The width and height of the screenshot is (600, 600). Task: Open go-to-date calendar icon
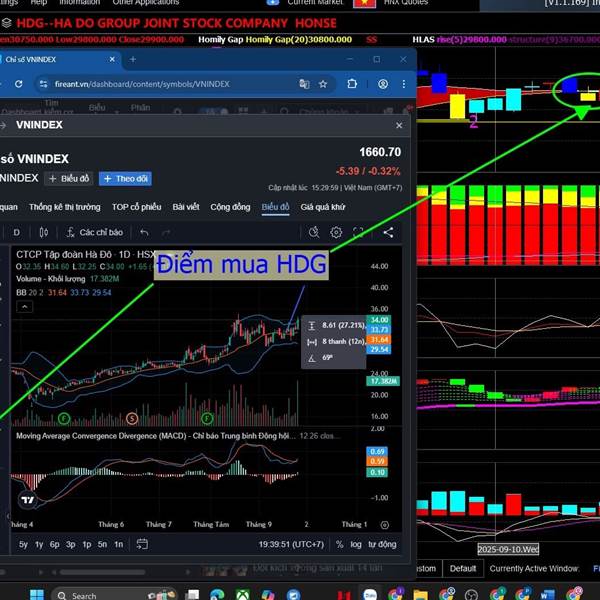[x=142, y=544]
